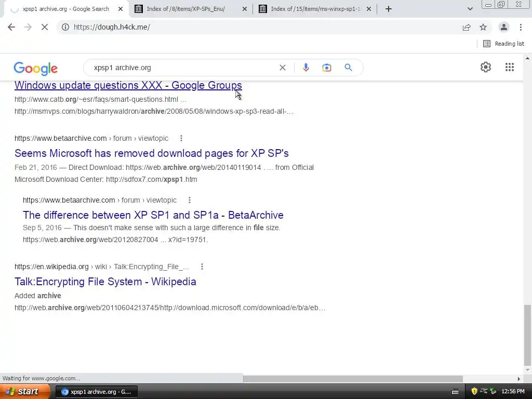Click into the Google search field
532x399 pixels.
pos(183,68)
